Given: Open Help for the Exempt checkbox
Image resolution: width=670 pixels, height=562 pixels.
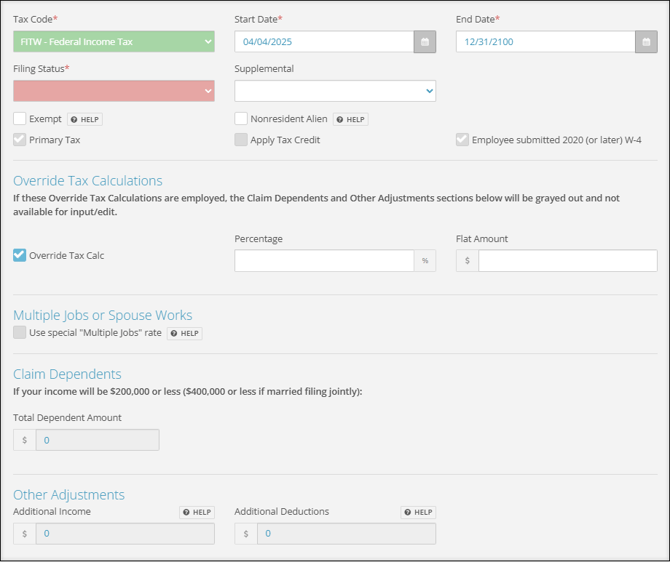Looking at the screenshot, I should click(x=85, y=119).
